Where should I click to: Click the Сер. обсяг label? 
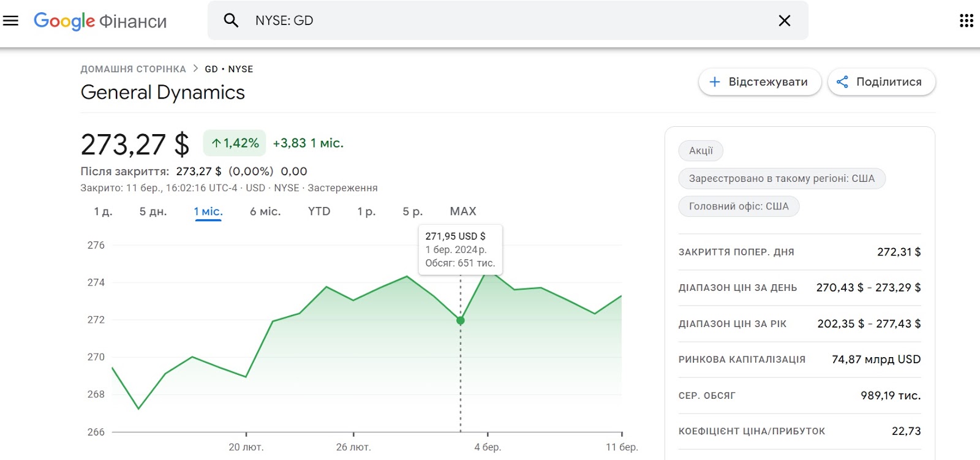[707, 396]
